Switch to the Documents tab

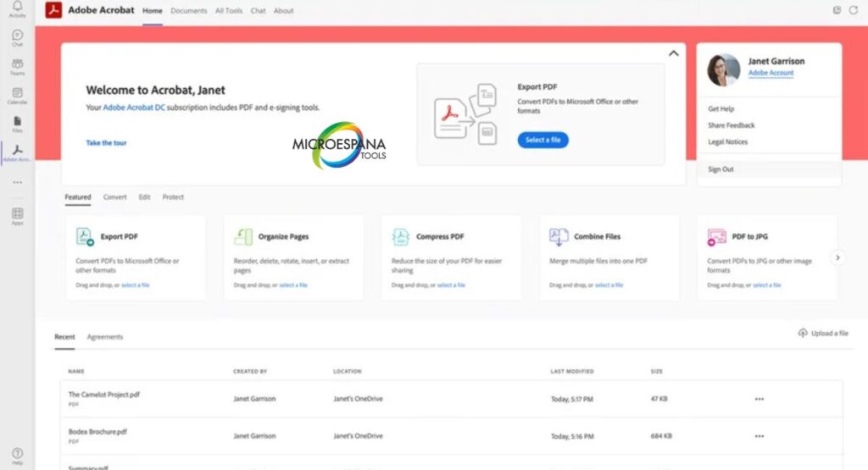coord(188,11)
